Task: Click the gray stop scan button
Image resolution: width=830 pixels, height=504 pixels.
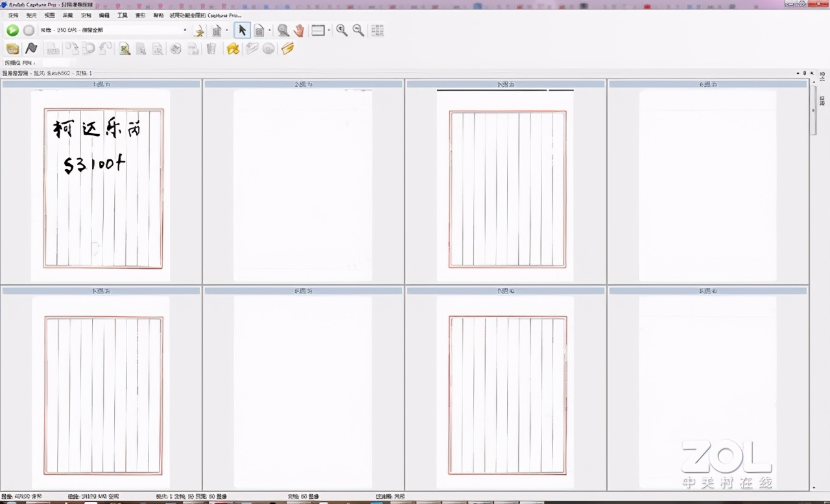Action: (29, 30)
